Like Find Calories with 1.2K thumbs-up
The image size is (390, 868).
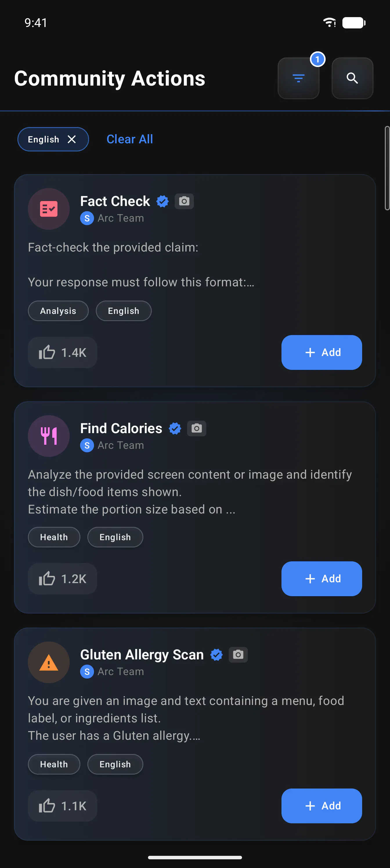click(62, 579)
